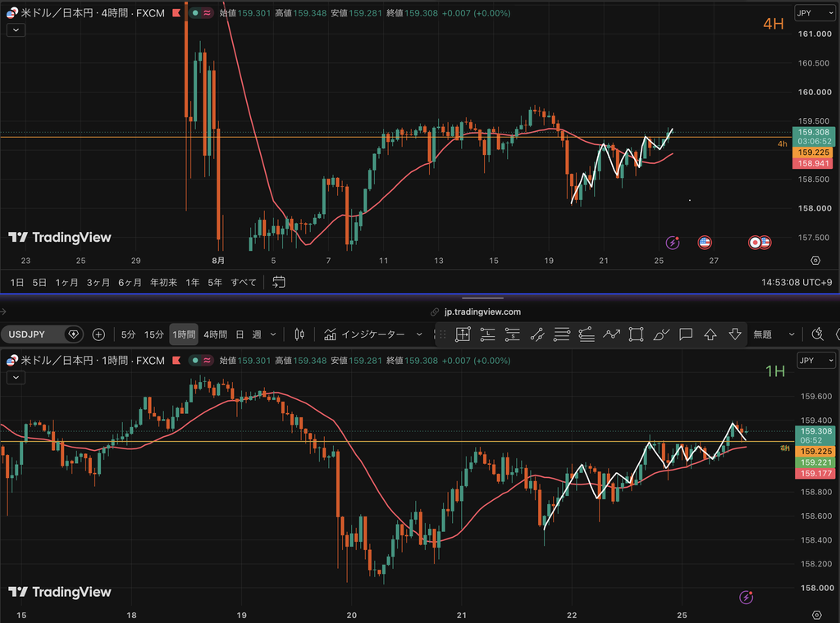Click the Japan/US flag event cluster icon

point(760,243)
